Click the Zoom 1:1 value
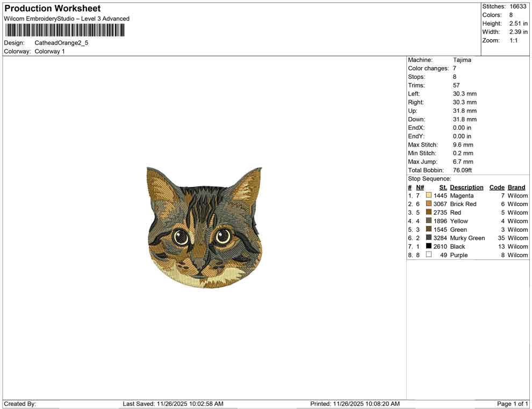This screenshot has width=532, height=409. click(513, 40)
